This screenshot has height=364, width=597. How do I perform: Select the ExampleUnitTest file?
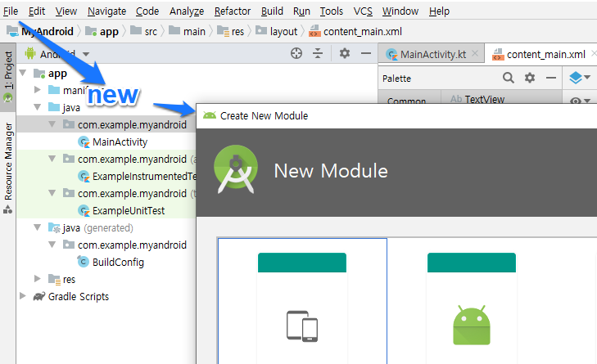tap(121, 210)
